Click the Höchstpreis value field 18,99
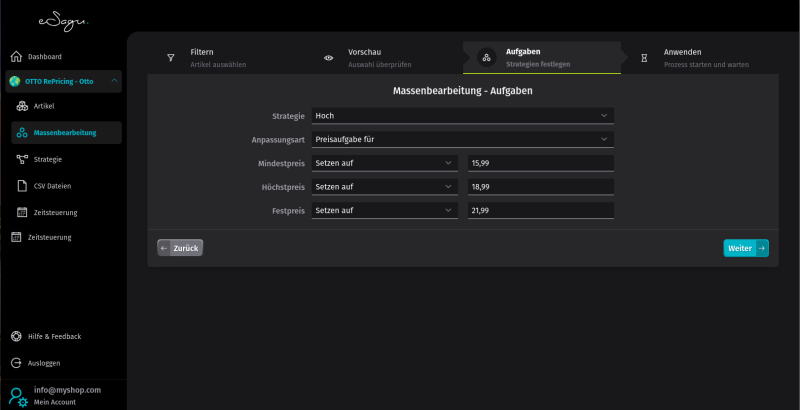This screenshot has height=410, width=800. click(x=540, y=187)
